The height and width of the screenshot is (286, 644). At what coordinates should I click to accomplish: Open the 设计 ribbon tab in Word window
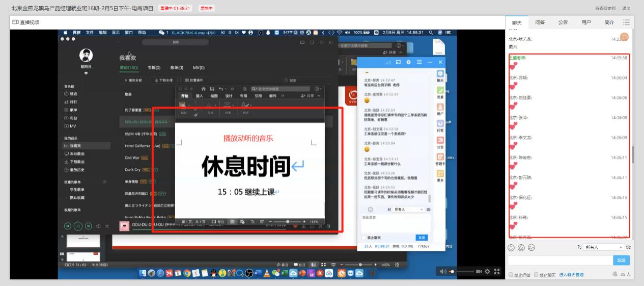tap(229, 96)
